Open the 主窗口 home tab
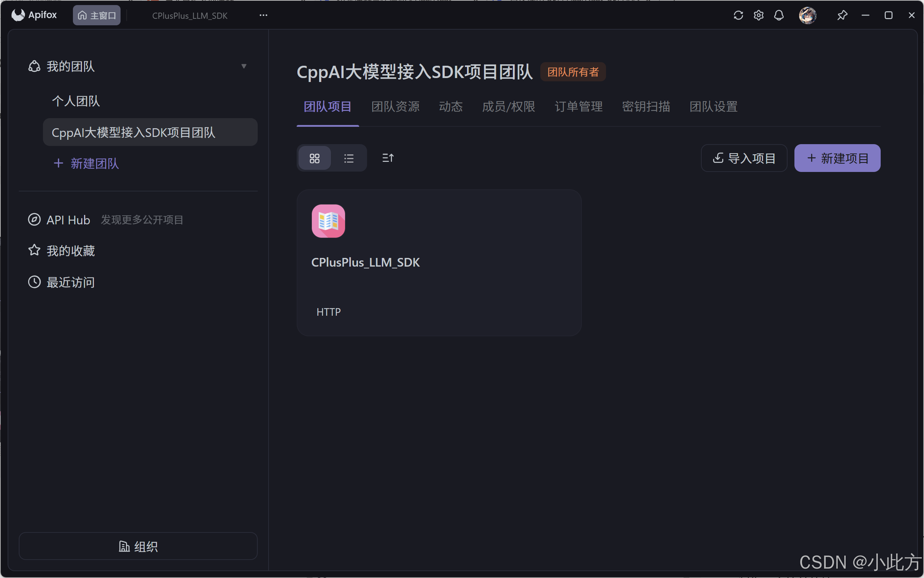This screenshot has height=578, width=924. (97, 15)
